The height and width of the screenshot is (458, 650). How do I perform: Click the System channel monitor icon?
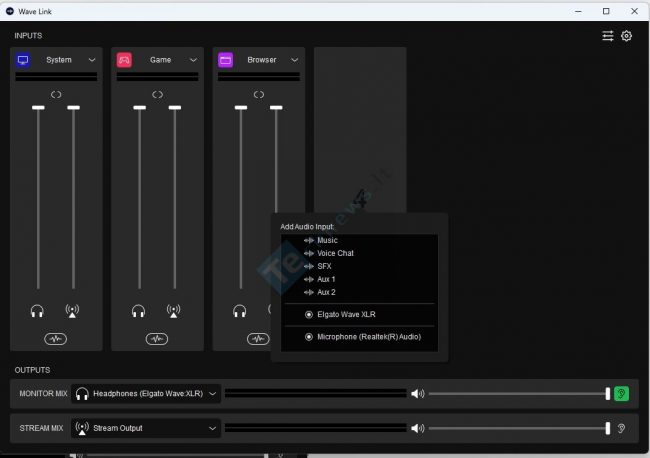point(23,60)
